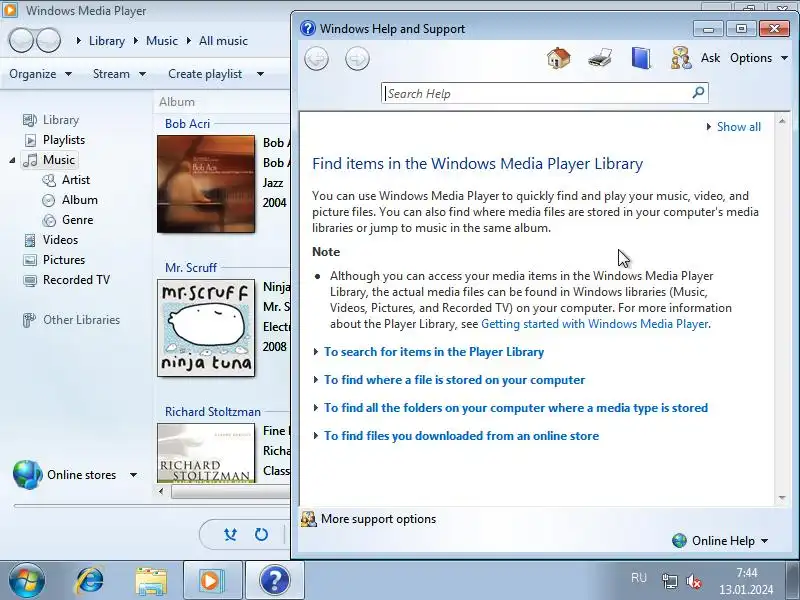Click Online Help globe icon
Viewport: 800px width, 600px height.
click(679, 540)
